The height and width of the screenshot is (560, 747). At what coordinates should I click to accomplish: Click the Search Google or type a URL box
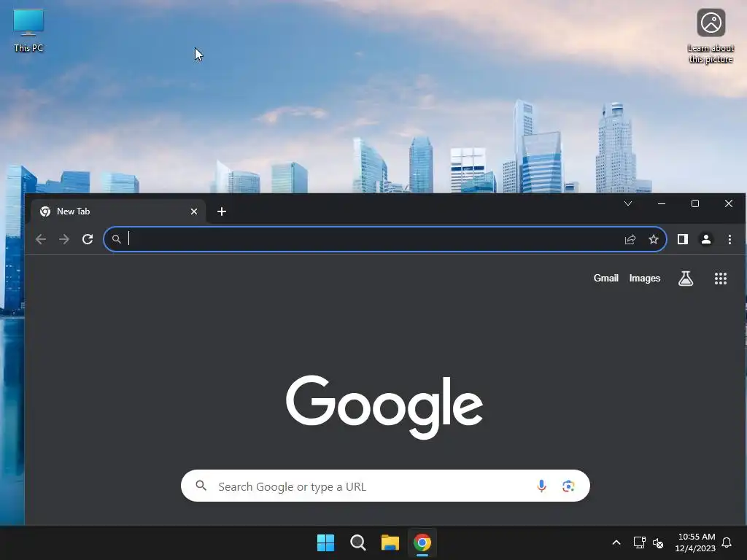pyautogui.click(x=385, y=486)
